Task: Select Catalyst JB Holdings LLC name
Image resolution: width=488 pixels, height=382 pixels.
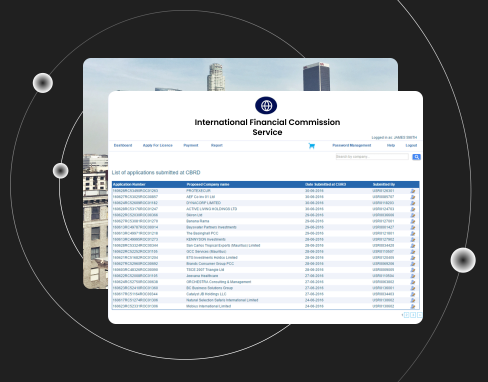Action: (206, 294)
